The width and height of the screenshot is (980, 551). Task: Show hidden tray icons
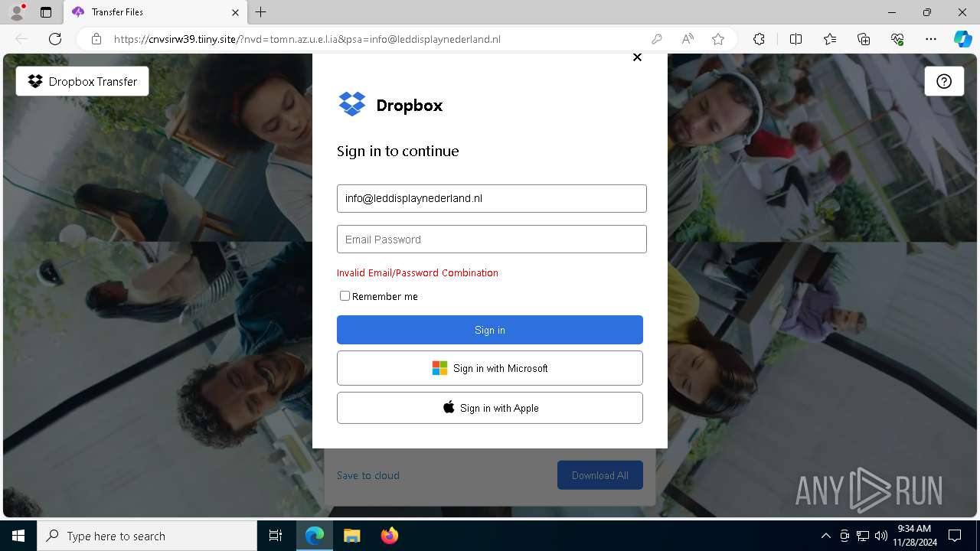click(825, 536)
